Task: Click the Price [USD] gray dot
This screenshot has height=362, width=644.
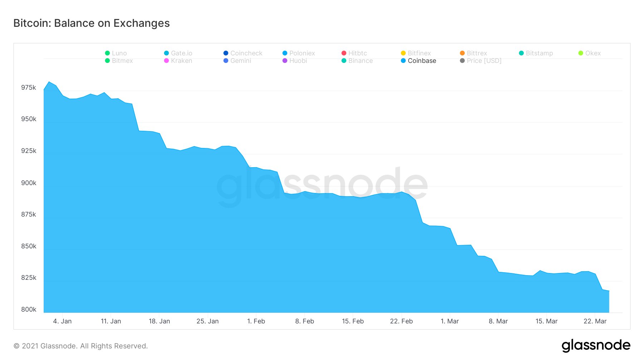Action: tap(462, 61)
